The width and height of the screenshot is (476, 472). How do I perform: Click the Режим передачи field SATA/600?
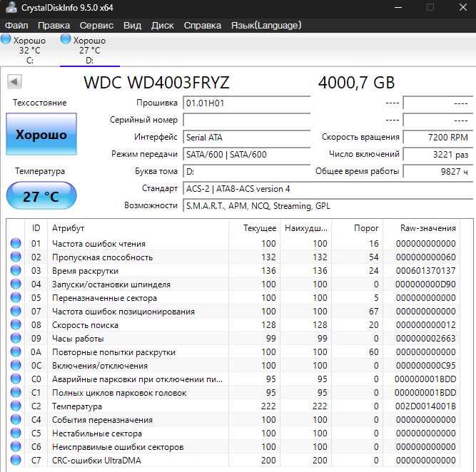pos(246,155)
